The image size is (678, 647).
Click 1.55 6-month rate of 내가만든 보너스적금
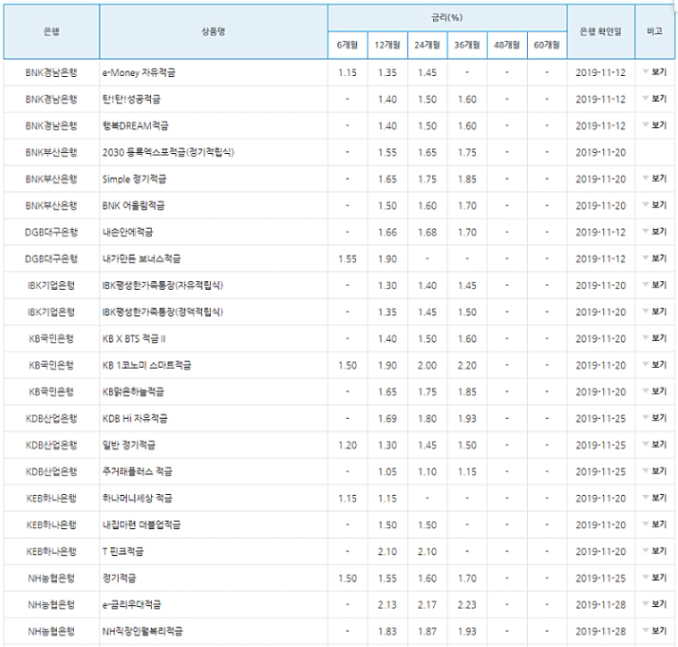point(348,259)
